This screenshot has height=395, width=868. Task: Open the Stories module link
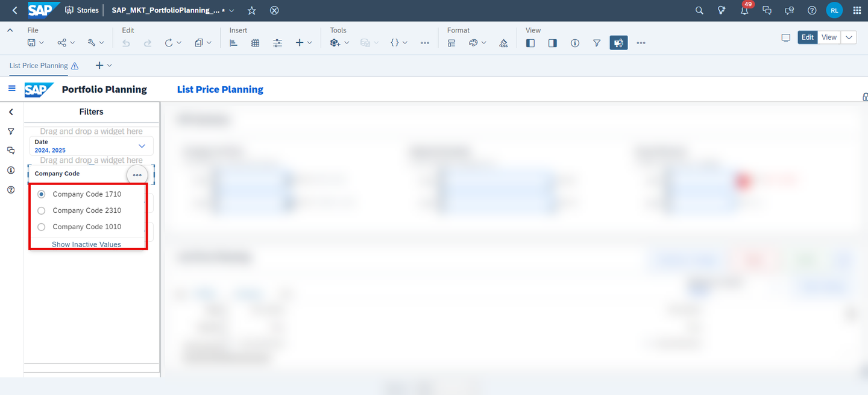81,10
